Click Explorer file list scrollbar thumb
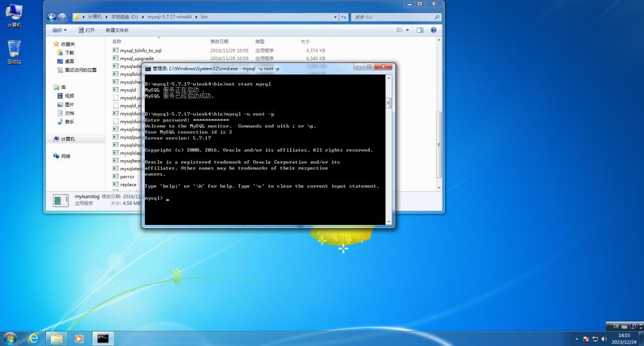This screenshot has height=346, width=644. click(439, 144)
